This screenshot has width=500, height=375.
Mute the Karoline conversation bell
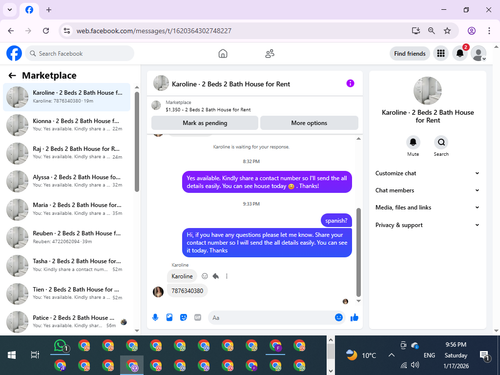pos(413,142)
